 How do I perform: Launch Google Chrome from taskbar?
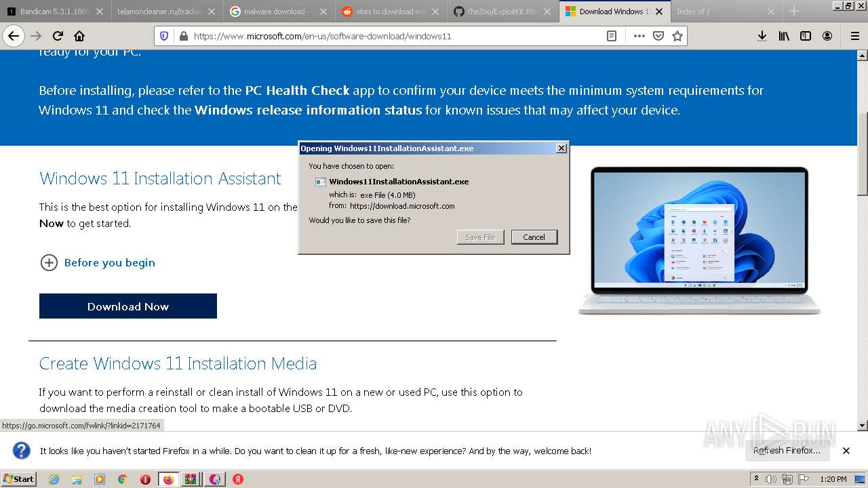(x=123, y=479)
